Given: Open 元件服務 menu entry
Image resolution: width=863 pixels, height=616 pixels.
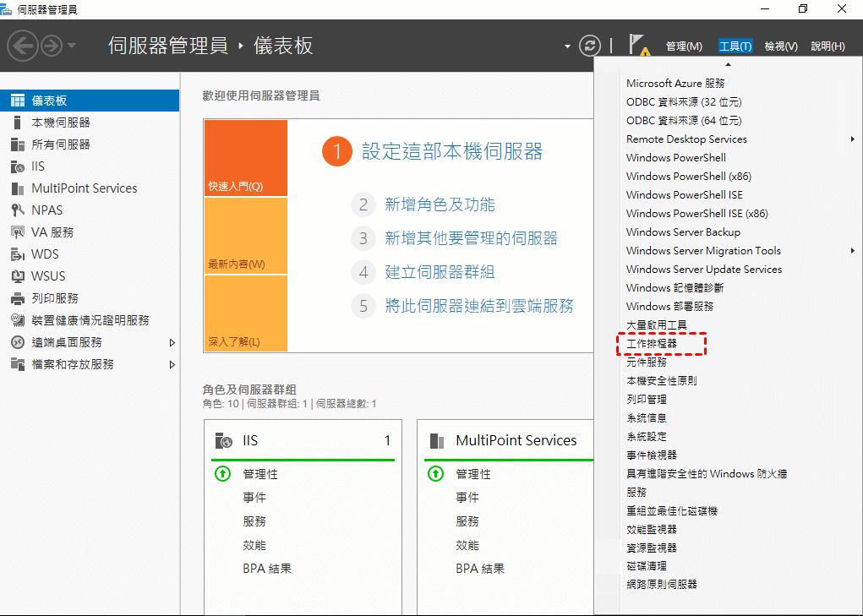Looking at the screenshot, I should [x=647, y=363].
